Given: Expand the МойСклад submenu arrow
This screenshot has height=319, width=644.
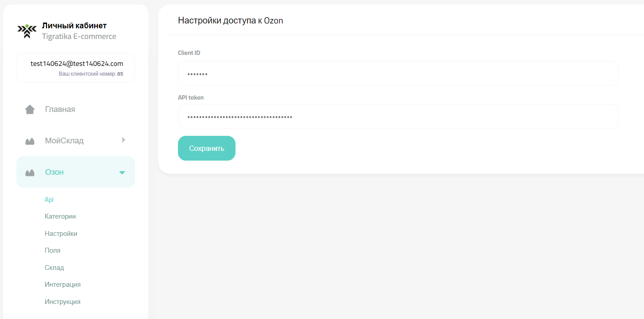Looking at the screenshot, I should tap(123, 140).
